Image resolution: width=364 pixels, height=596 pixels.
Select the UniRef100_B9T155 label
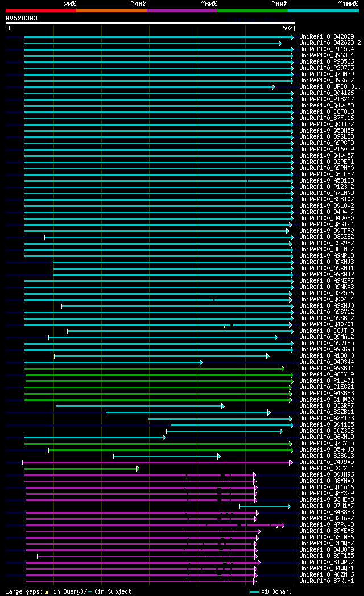[x=326, y=556]
